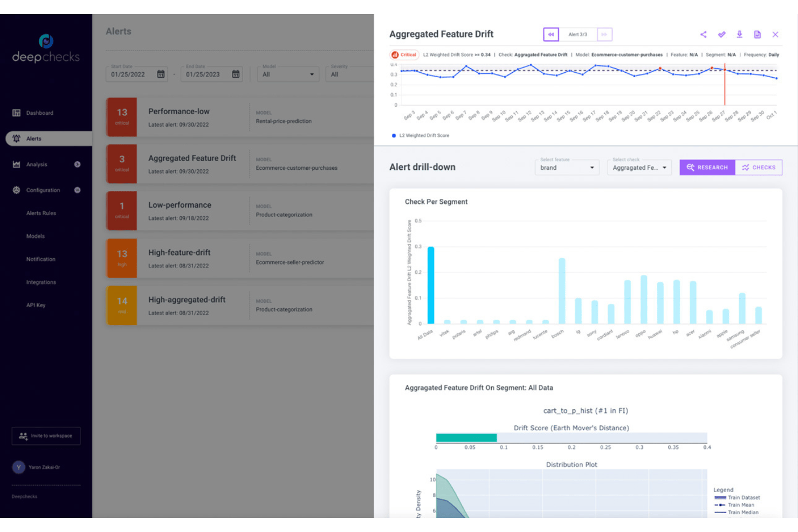
Task: Open Models page in sidebar
Action: (36, 236)
